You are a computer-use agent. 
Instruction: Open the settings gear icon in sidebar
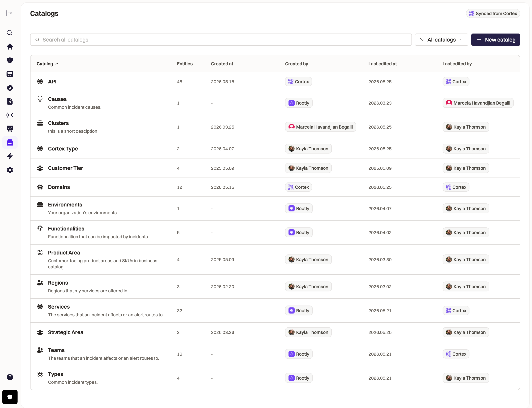(x=10, y=170)
